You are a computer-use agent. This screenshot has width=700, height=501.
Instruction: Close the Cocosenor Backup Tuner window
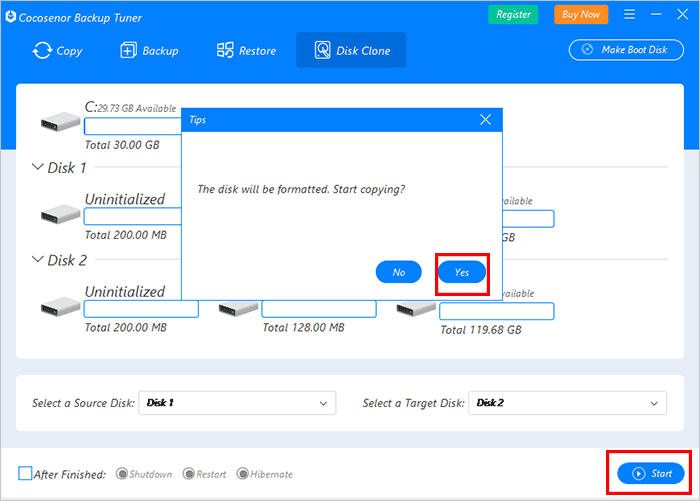point(682,14)
